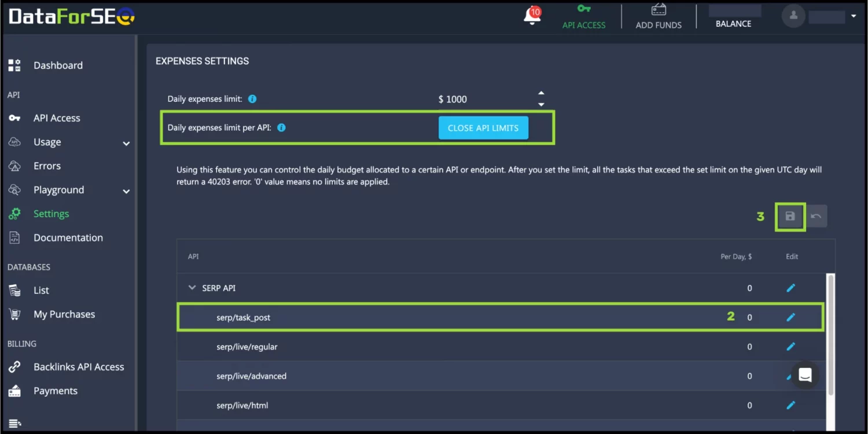Click the Edit column header
This screenshot has height=434, width=868.
coord(792,256)
